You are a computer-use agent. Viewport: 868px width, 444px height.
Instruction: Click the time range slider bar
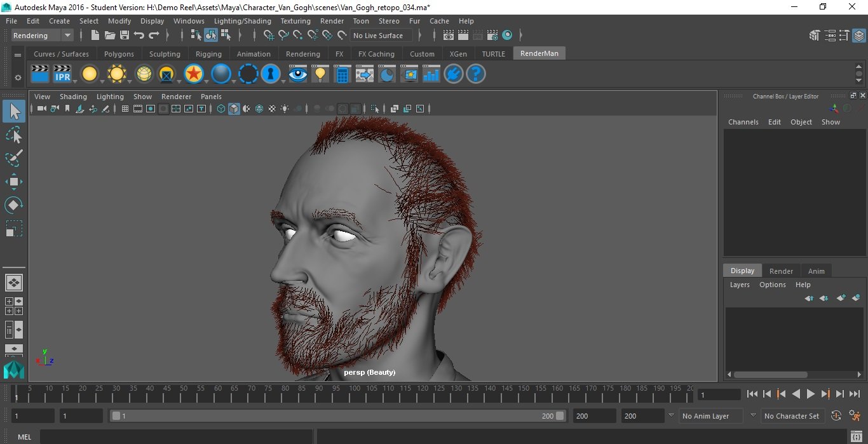click(337, 416)
